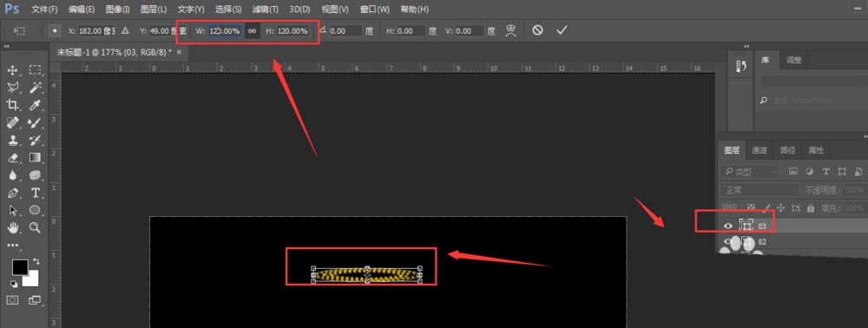Select the Eyedropper tool
Image resolution: width=868 pixels, height=328 pixels.
pos(36,105)
